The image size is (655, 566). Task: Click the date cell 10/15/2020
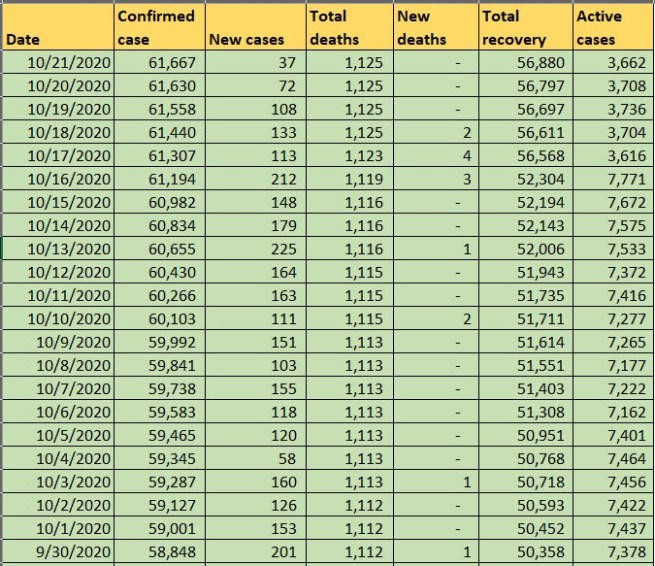[x=58, y=203]
